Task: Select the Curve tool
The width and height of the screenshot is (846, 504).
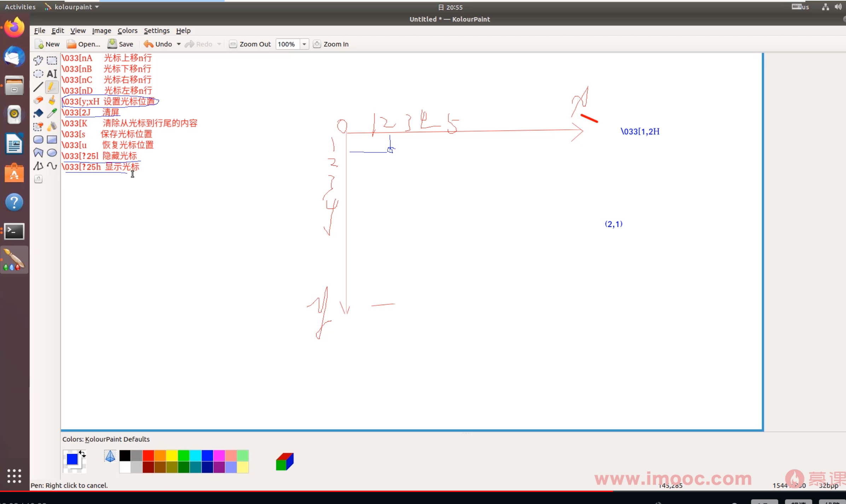Action: (x=52, y=166)
